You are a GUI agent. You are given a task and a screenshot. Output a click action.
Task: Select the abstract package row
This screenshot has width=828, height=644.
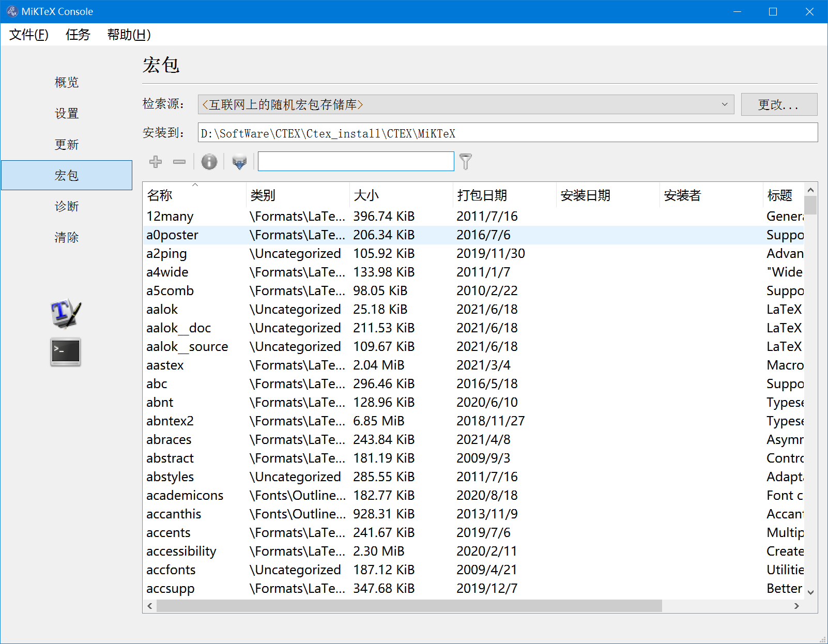click(x=473, y=458)
